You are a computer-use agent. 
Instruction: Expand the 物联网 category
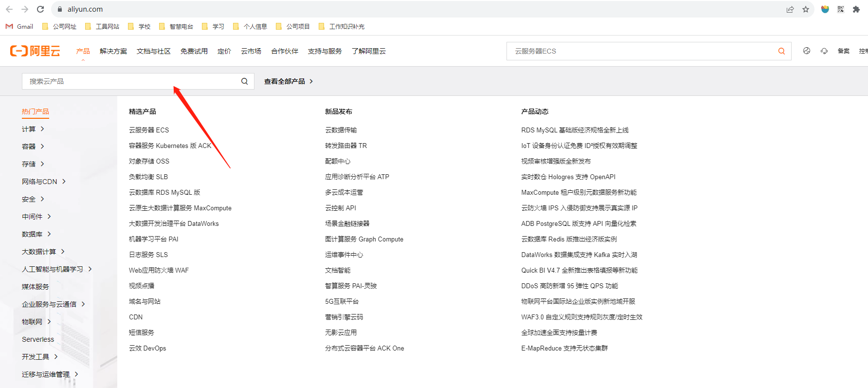[36, 322]
